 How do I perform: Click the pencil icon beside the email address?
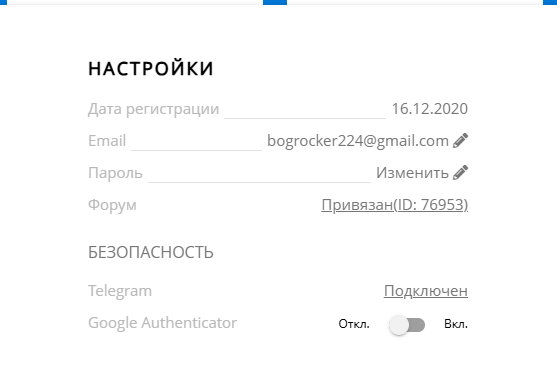(460, 140)
